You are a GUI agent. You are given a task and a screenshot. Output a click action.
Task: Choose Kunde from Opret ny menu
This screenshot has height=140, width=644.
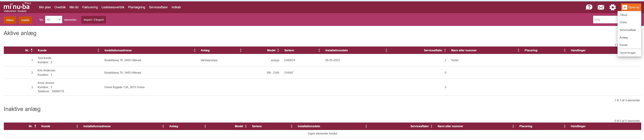click(x=629, y=45)
